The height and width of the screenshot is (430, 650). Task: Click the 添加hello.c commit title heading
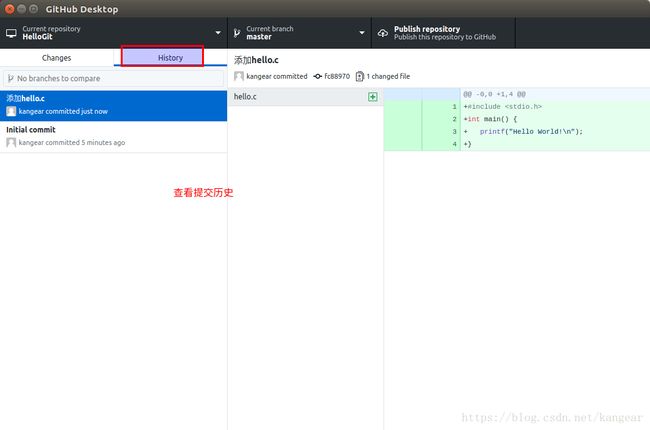pyautogui.click(x=256, y=60)
